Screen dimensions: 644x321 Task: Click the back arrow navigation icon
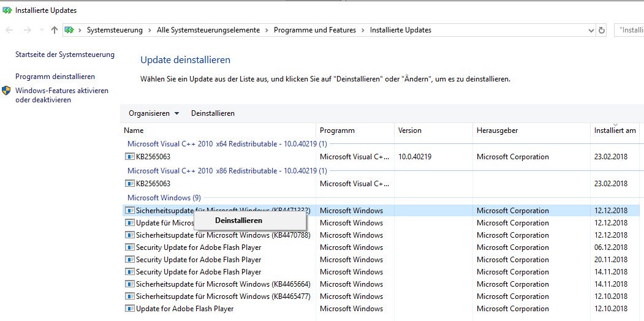point(9,30)
